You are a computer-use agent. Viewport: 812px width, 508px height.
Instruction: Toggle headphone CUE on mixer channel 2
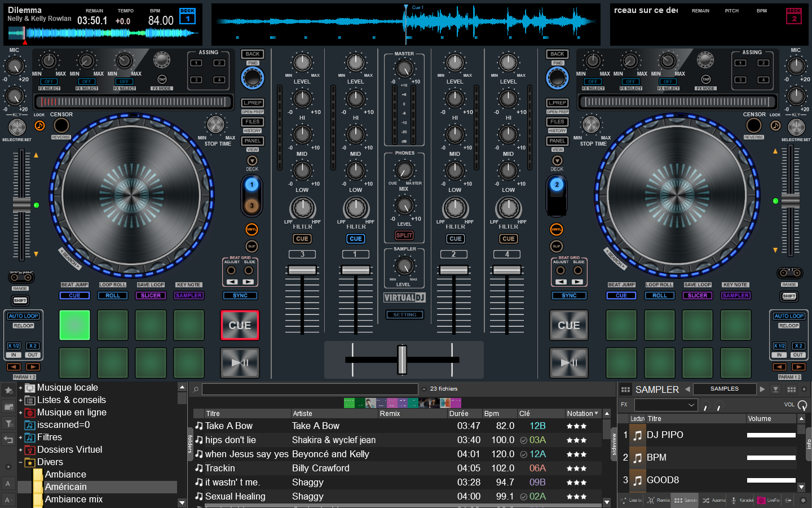(x=455, y=239)
